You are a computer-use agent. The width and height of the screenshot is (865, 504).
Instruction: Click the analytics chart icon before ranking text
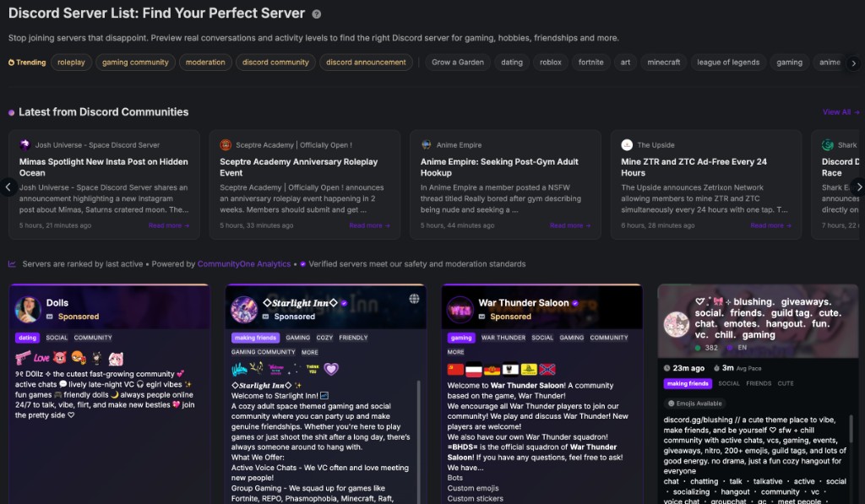(x=12, y=264)
